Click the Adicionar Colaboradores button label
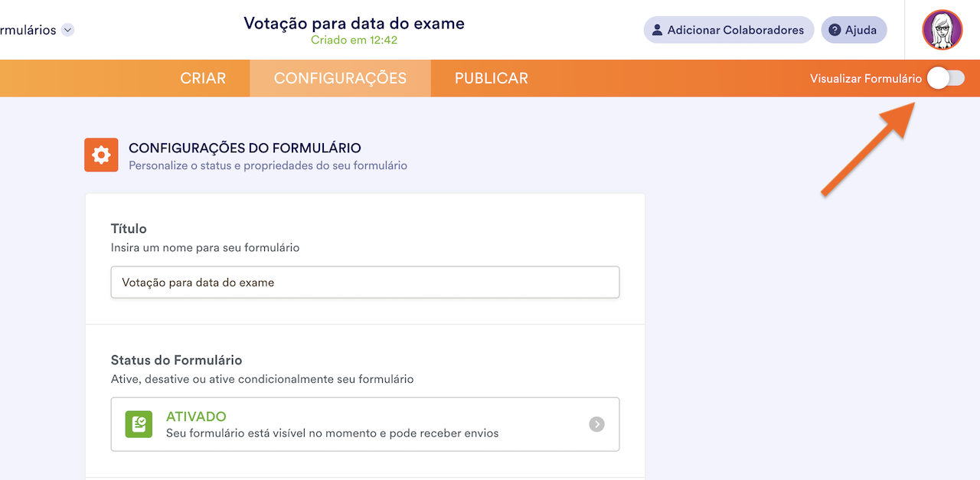Image resolution: width=980 pixels, height=480 pixels. 735,31
